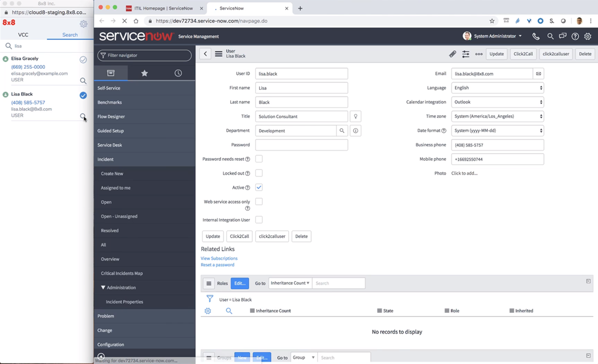Reload using browser stop/refresh icon
Screen dimensions: 598x364
pos(124,21)
